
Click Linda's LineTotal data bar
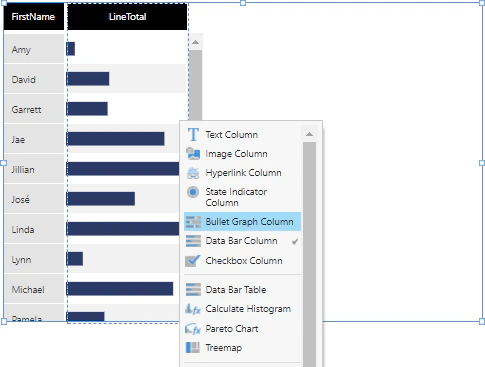tap(123, 229)
